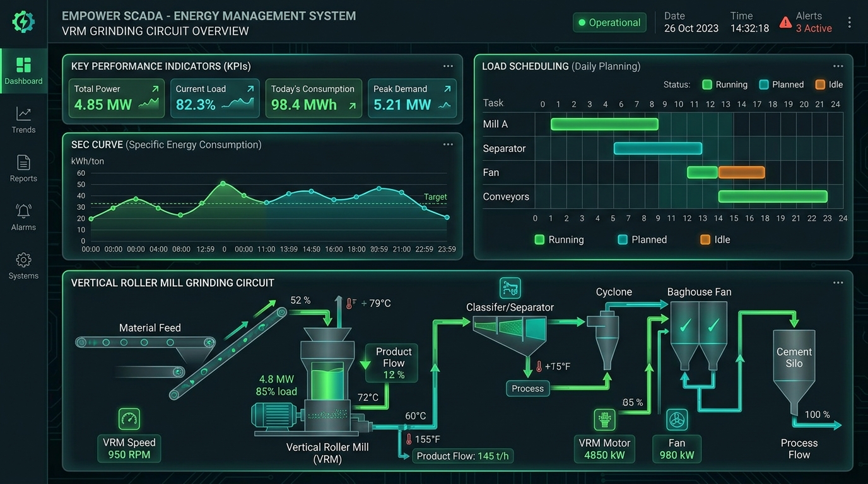Click the thermometer icon beside 79°C
This screenshot has height=484, width=868.
[x=348, y=303]
